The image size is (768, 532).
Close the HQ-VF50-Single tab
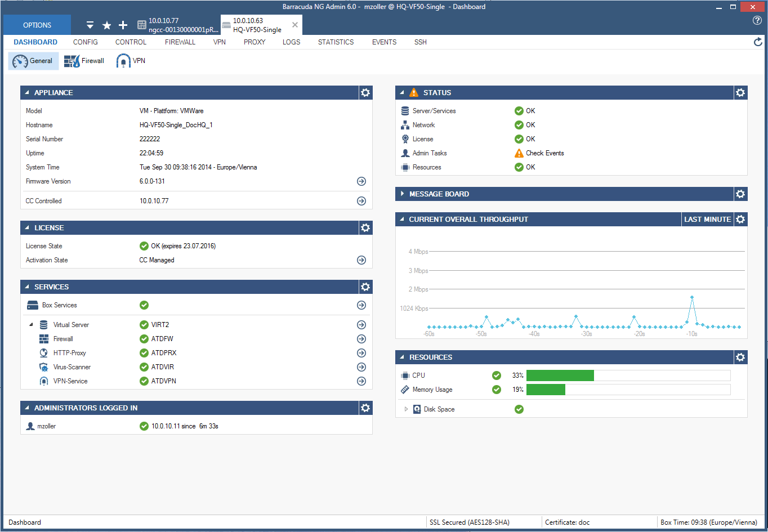click(x=295, y=25)
